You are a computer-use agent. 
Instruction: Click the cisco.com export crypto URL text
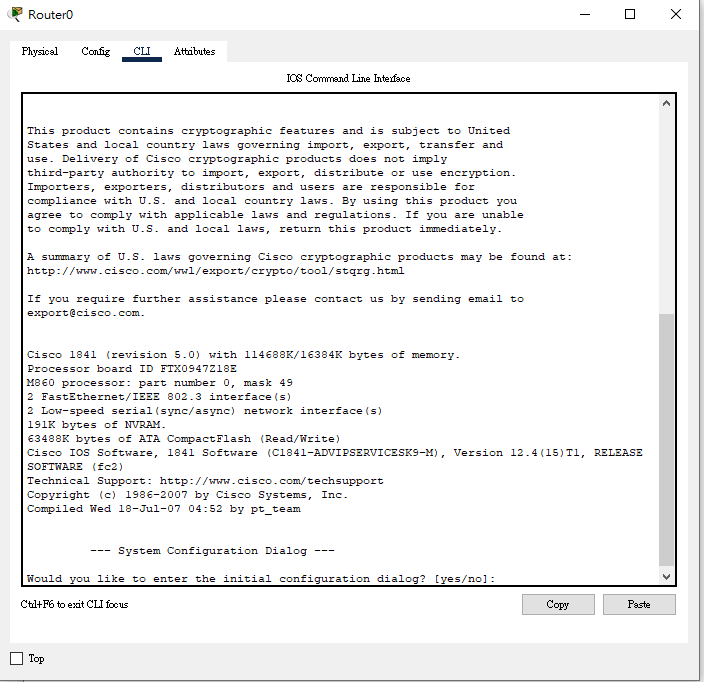click(216, 271)
